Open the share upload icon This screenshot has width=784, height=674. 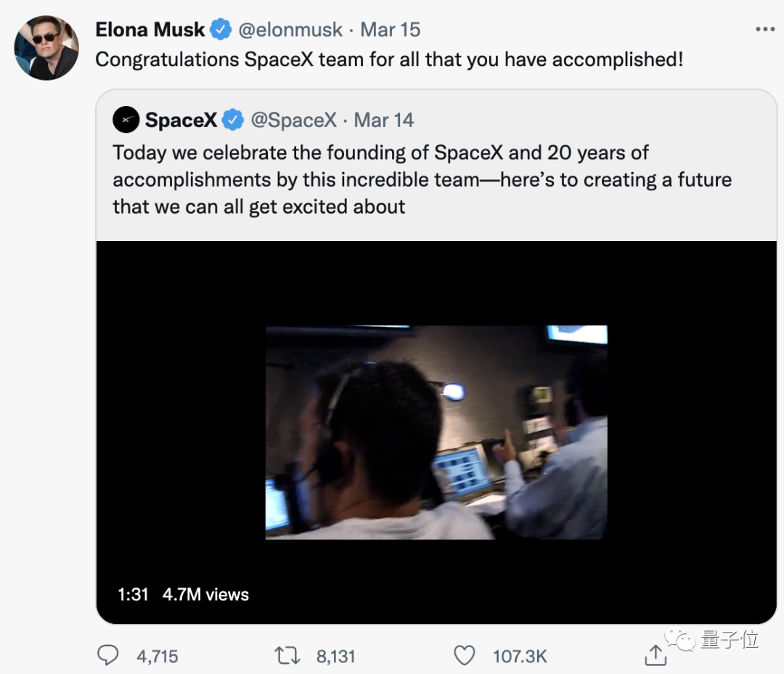point(656,656)
